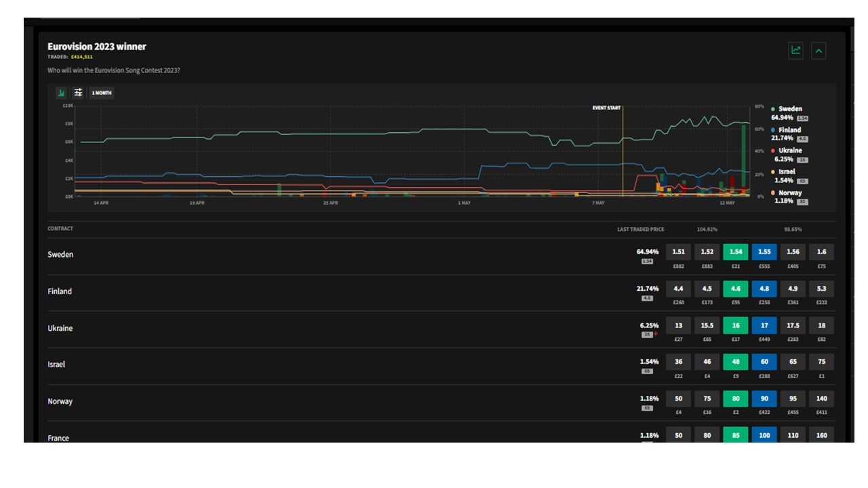This screenshot has height=488, width=868.
Task: Select Norway blue 90 lay price
Action: pos(764,401)
